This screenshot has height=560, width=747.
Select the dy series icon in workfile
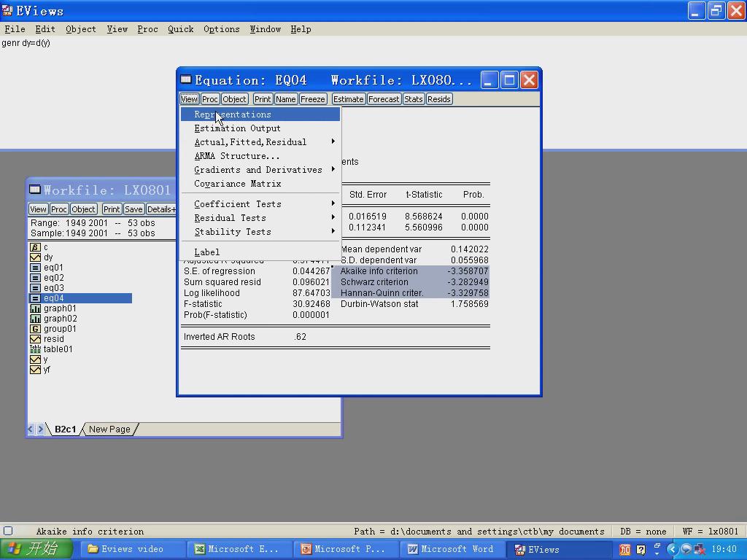pyautogui.click(x=35, y=257)
